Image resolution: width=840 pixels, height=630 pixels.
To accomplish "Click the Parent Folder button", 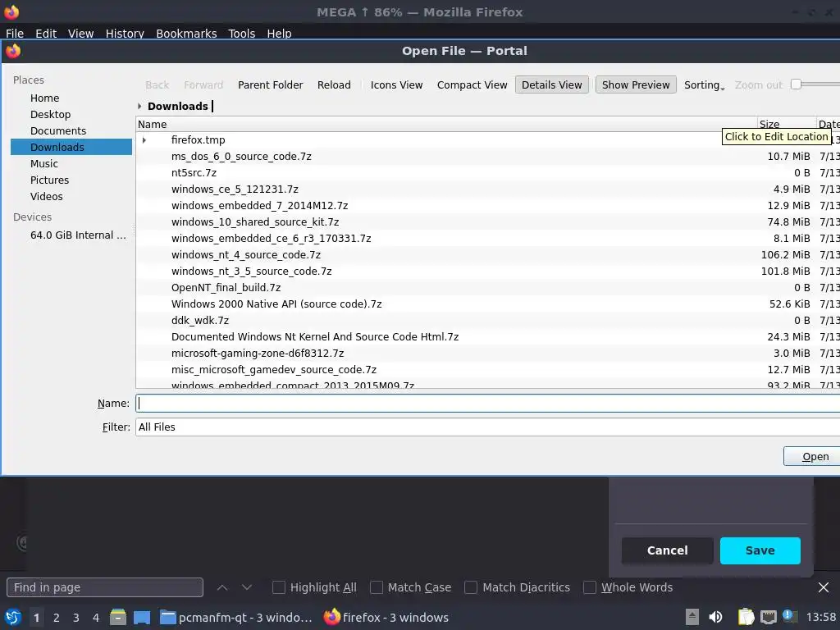I will 270,84.
